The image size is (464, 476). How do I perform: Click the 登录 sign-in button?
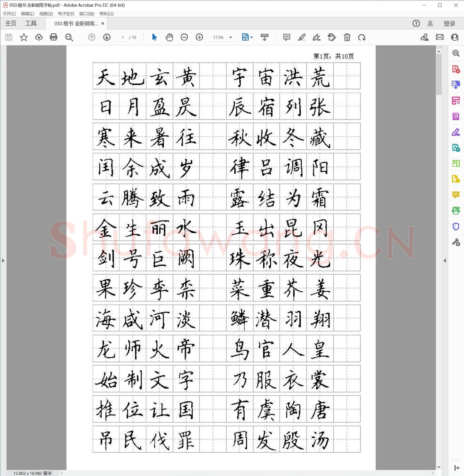click(x=449, y=23)
